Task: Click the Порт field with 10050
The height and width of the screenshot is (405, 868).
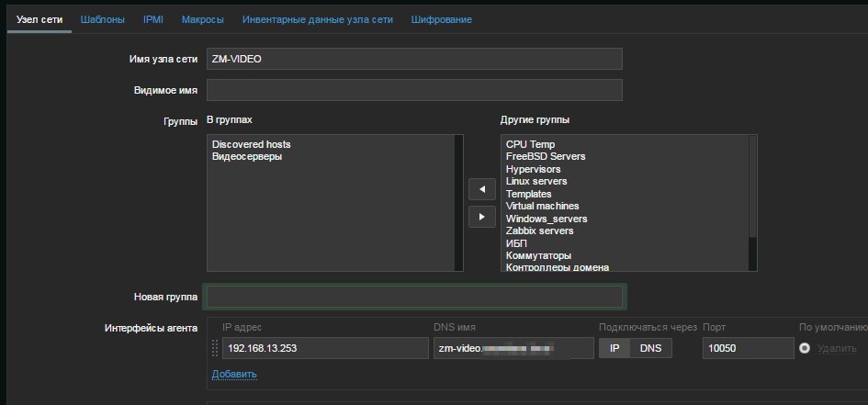Action: point(749,349)
